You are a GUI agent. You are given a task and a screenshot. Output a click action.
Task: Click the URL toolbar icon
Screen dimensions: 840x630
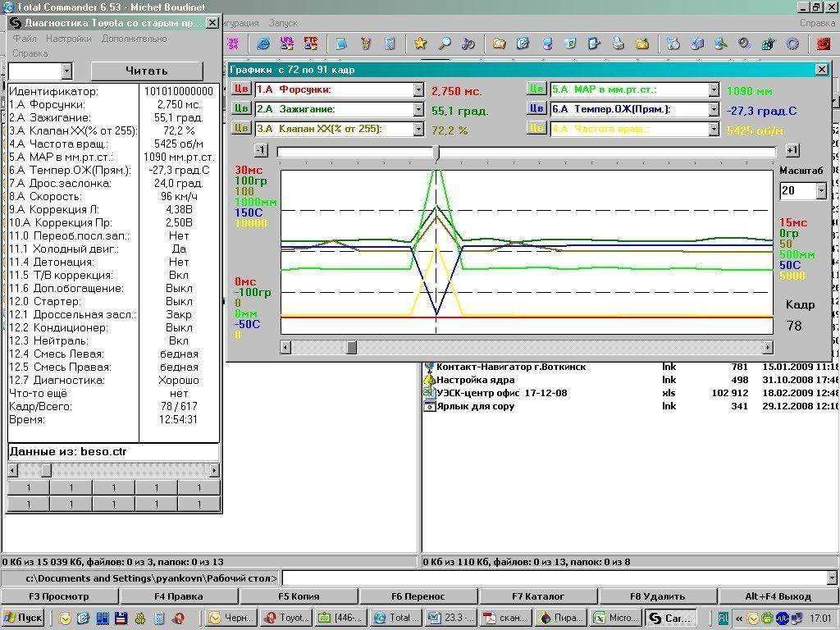[x=287, y=43]
